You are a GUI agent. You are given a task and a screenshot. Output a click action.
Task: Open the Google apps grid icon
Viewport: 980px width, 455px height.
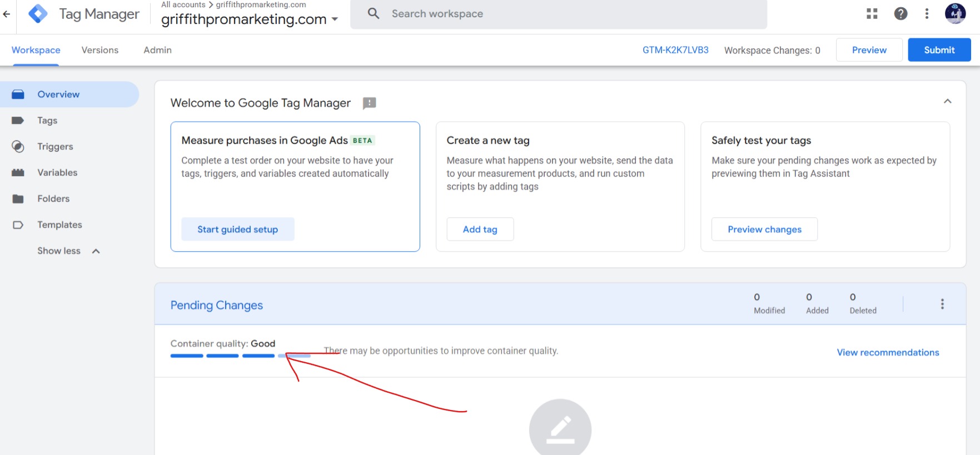tap(872, 14)
